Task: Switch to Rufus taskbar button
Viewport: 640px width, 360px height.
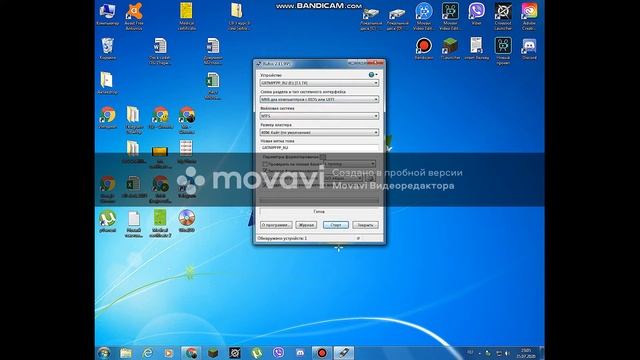Action: click(x=344, y=353)
